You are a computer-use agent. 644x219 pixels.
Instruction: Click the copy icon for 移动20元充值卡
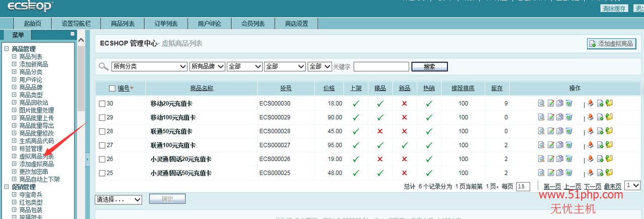559,103
